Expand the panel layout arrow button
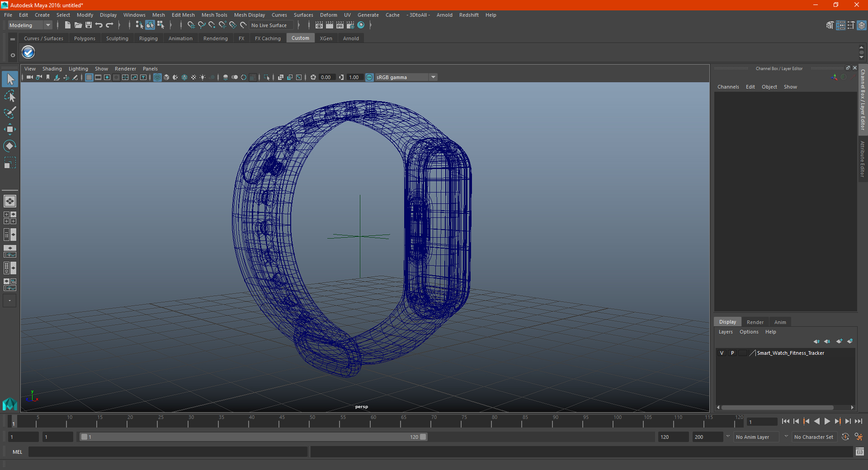This screenshot has width=868, height=470. point(9,301)
